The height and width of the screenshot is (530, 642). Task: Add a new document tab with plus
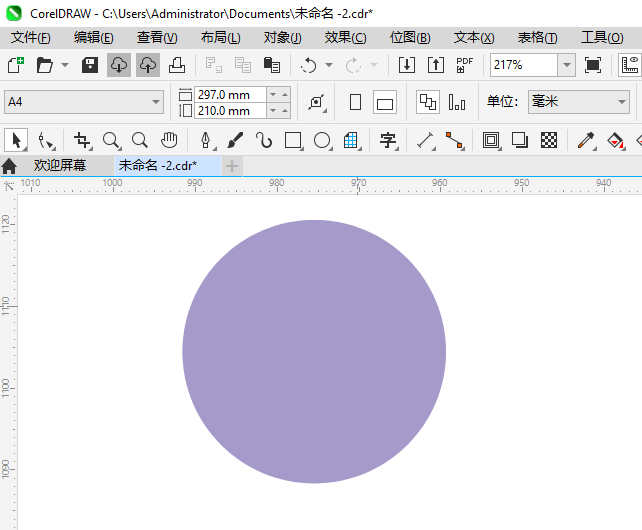click(232, 166)
